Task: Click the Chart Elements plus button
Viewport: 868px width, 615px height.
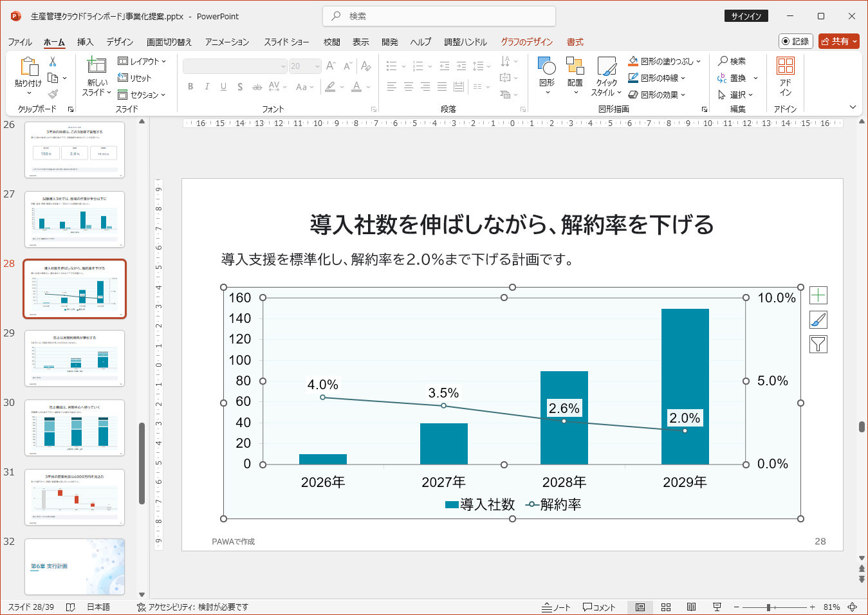Action: (x=818, y=295)
